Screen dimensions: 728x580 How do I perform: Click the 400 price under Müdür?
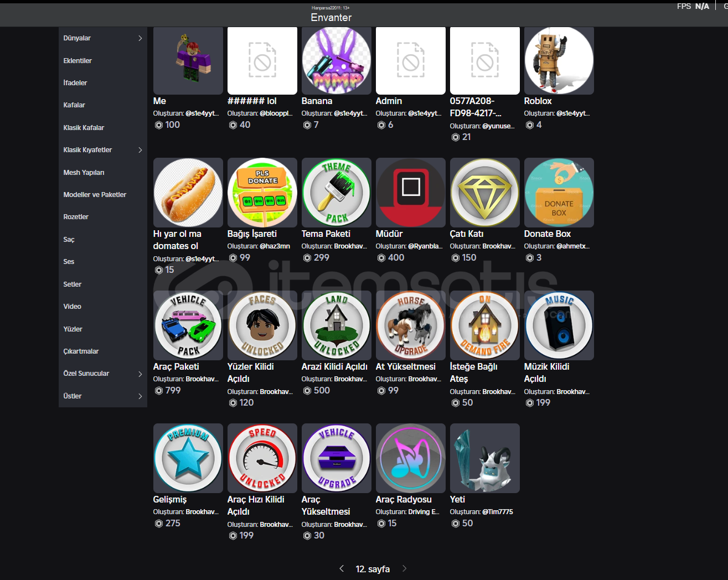tap(396, 258)
